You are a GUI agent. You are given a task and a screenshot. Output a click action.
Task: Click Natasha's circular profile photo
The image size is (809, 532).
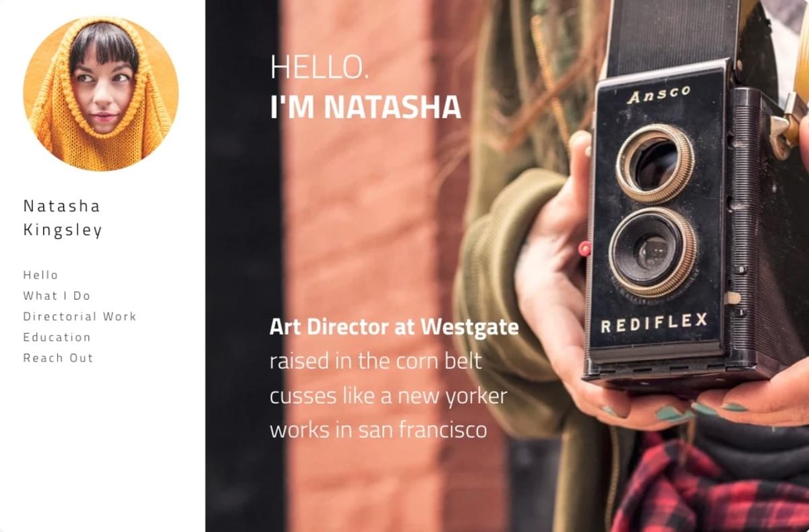click(x=101, y=94)
